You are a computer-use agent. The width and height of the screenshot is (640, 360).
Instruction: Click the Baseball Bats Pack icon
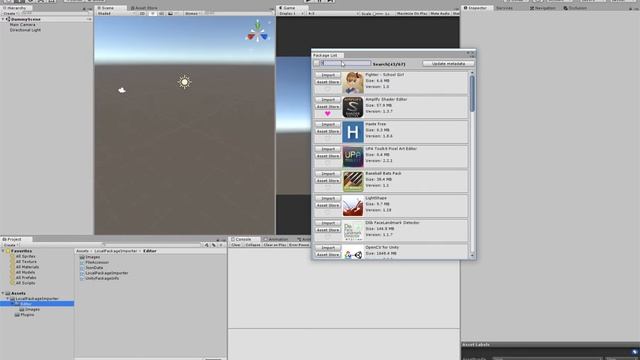(353, 181)
